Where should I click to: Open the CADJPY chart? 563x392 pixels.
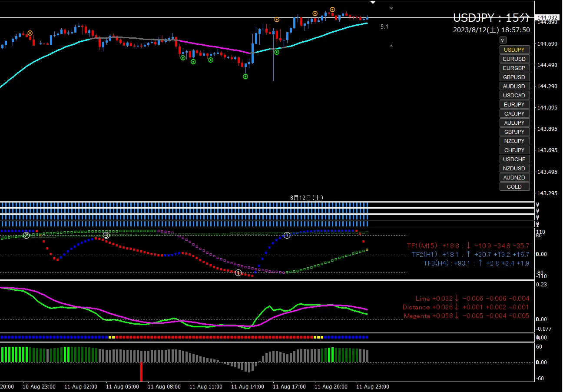coord(514,114)
